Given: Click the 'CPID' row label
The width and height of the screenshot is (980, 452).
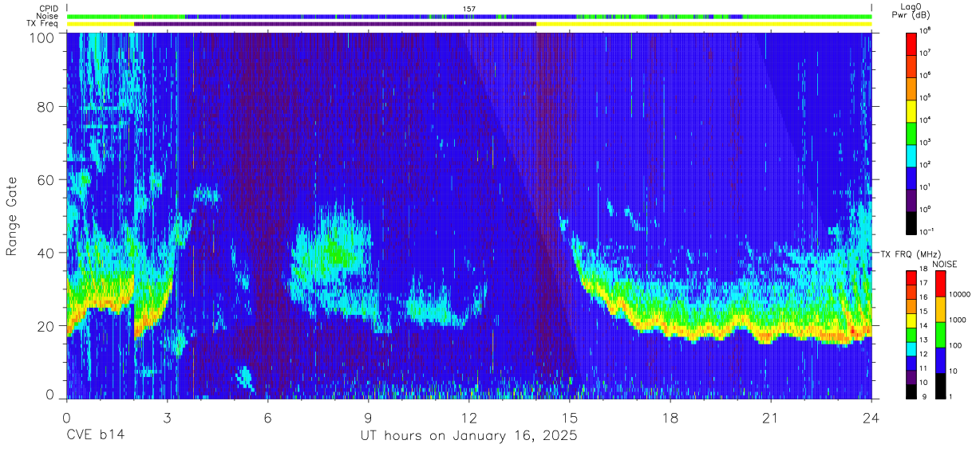Looking at the screenshot, I should tap(48, 8).
